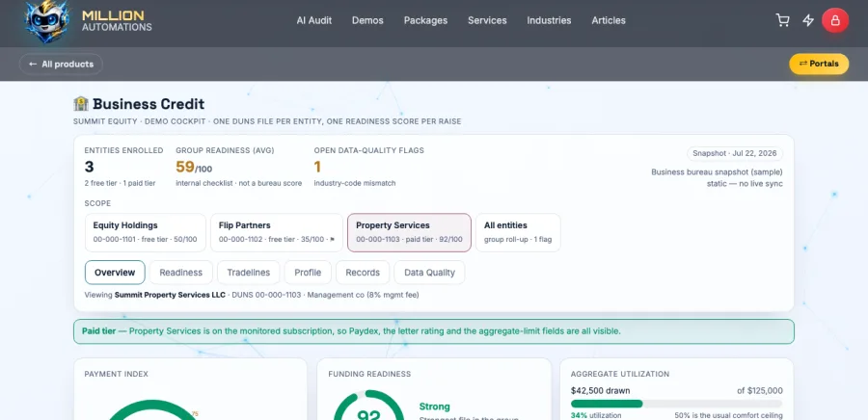The width and height of the screenshot is (868, 420).
Task: Open the red lock account button
Action: point(835,20)
